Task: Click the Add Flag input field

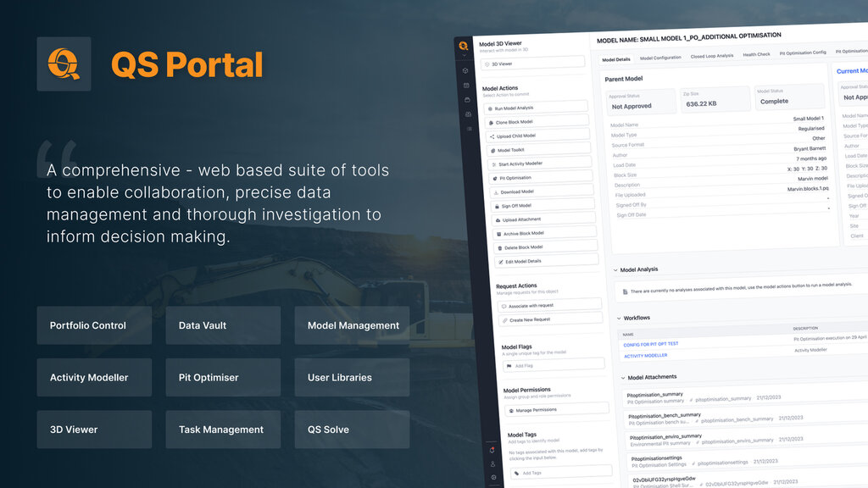Action: pos(554,364)
